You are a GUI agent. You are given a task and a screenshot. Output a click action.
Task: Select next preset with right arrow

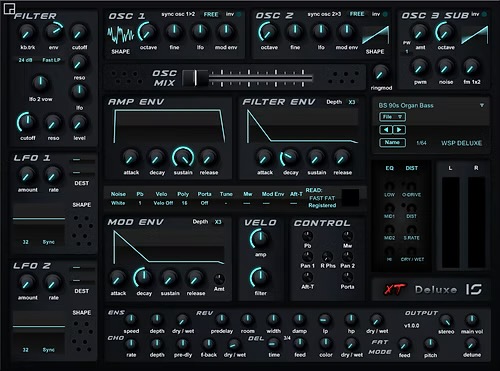point(399,130)
